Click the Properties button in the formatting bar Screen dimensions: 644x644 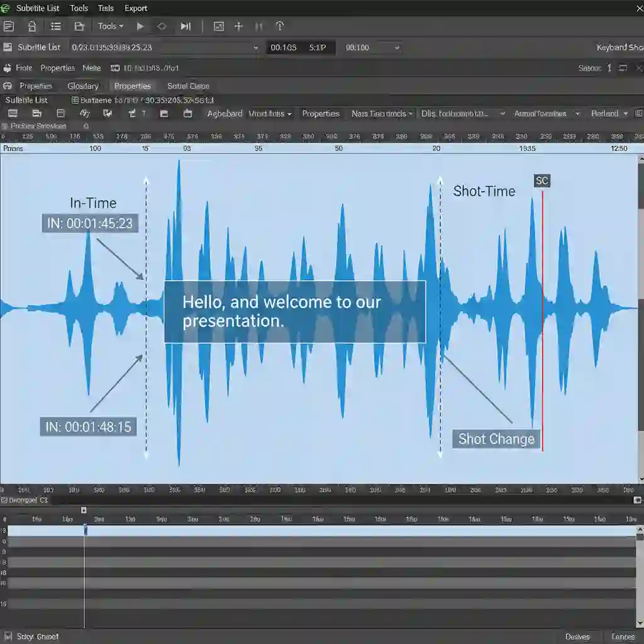point(321,114)
